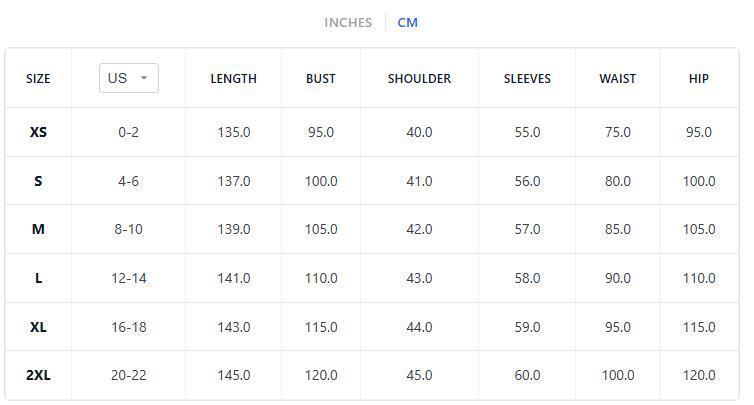754x405 pixels.
Task: Click the 8-10 US size cell
Action: (128, 229)
